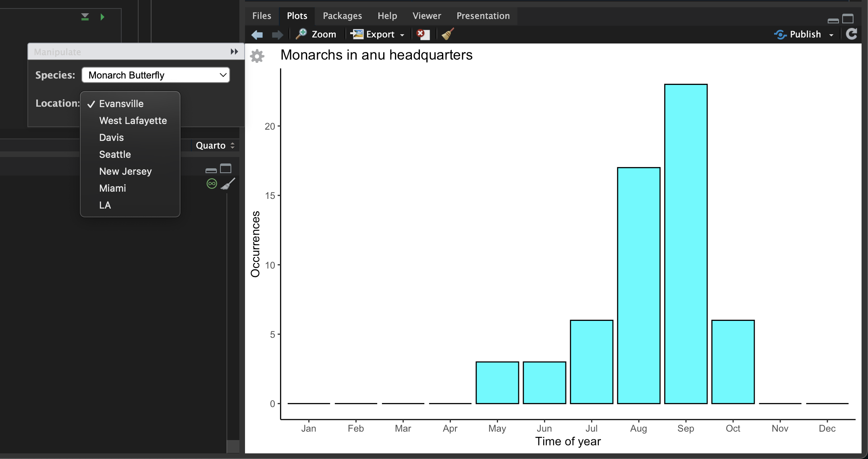This screenshot has height=459, width=868.
Task: Click the green infinity icon
Action: tap(212, 184)
